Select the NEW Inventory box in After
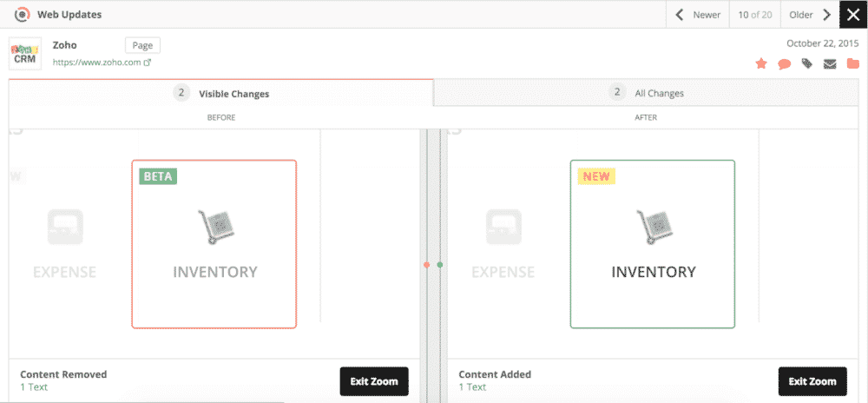The height and width of the screenshot is (403, 868). (653, 244)
